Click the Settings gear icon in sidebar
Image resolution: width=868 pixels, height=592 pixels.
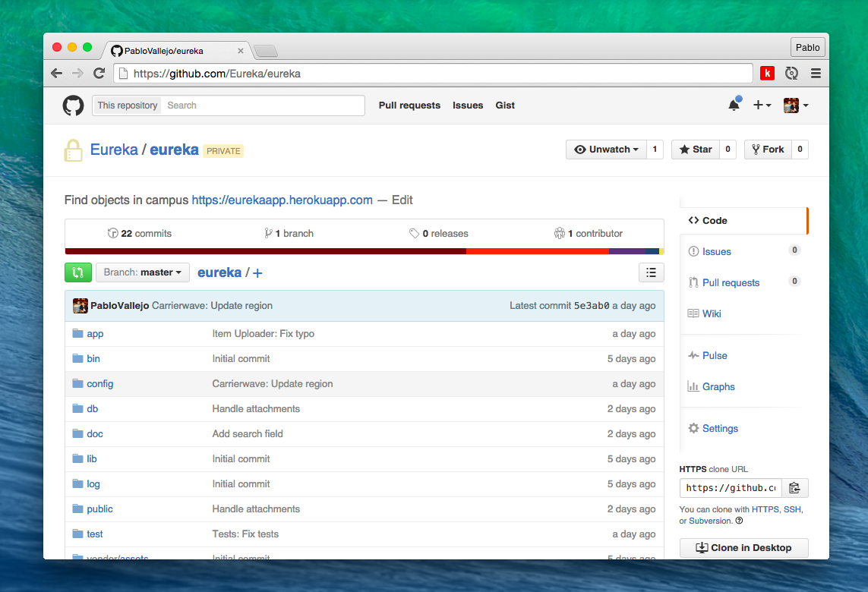[693, 427]
